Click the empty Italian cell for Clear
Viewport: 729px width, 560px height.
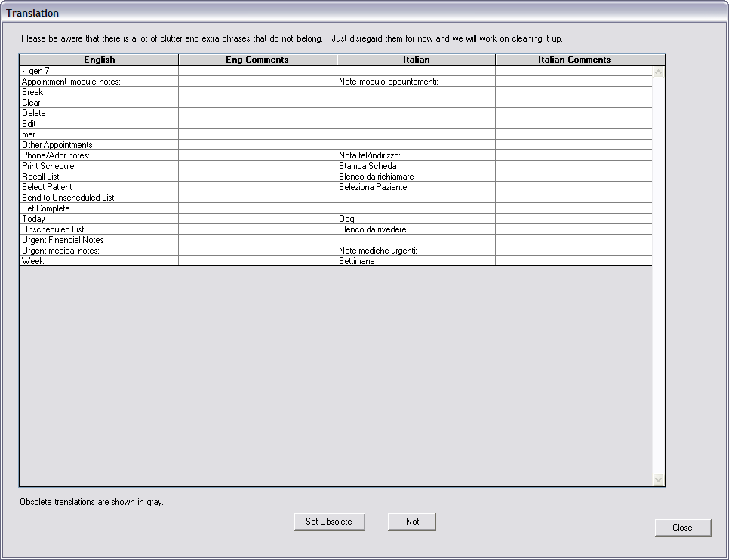coord(416,103)
